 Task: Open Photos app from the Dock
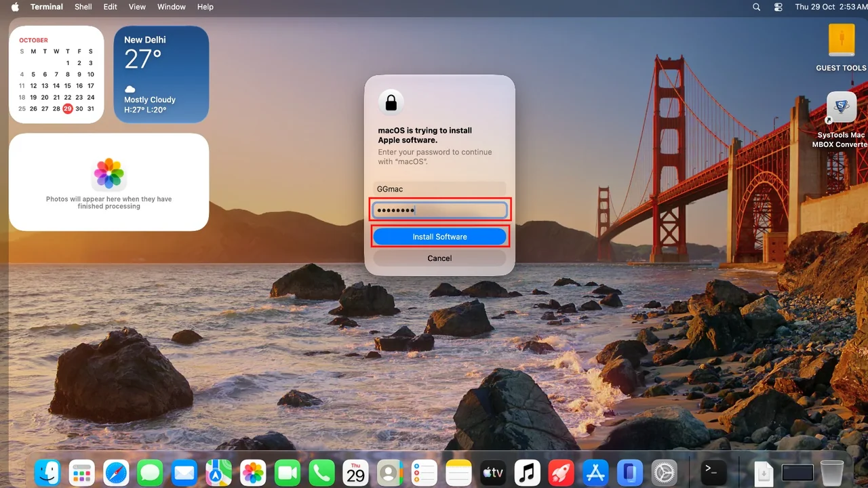253,472
